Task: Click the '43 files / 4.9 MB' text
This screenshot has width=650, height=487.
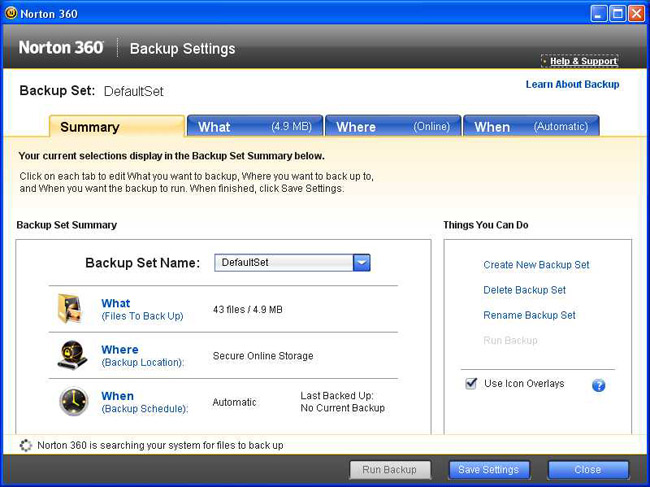Action: click(x=247, y=310)
